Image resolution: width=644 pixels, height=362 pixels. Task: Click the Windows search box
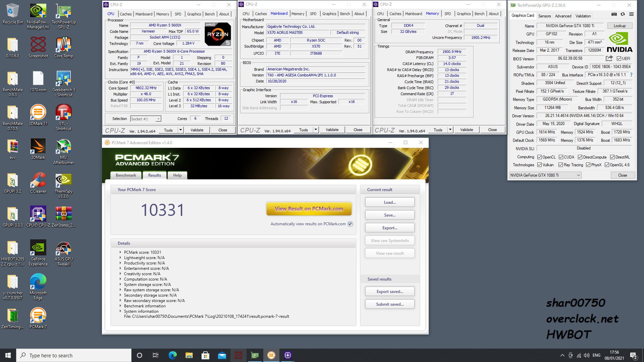pos(74,355)
